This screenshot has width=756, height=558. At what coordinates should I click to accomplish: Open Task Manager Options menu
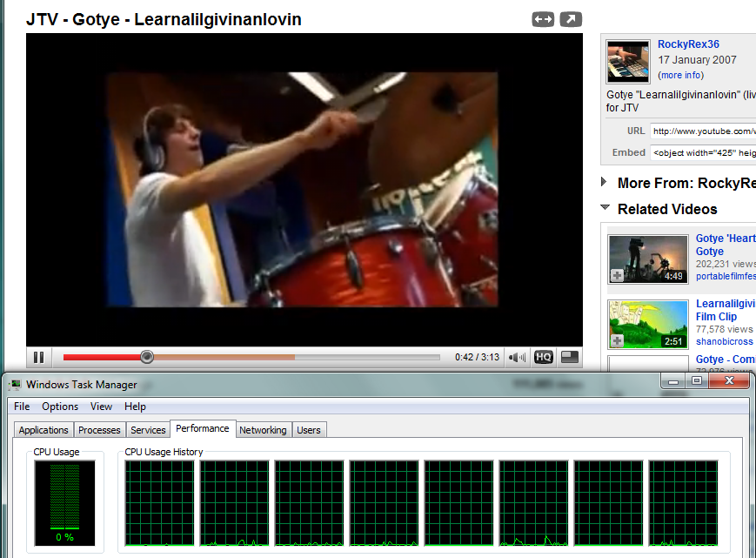(x=60, y=407)
